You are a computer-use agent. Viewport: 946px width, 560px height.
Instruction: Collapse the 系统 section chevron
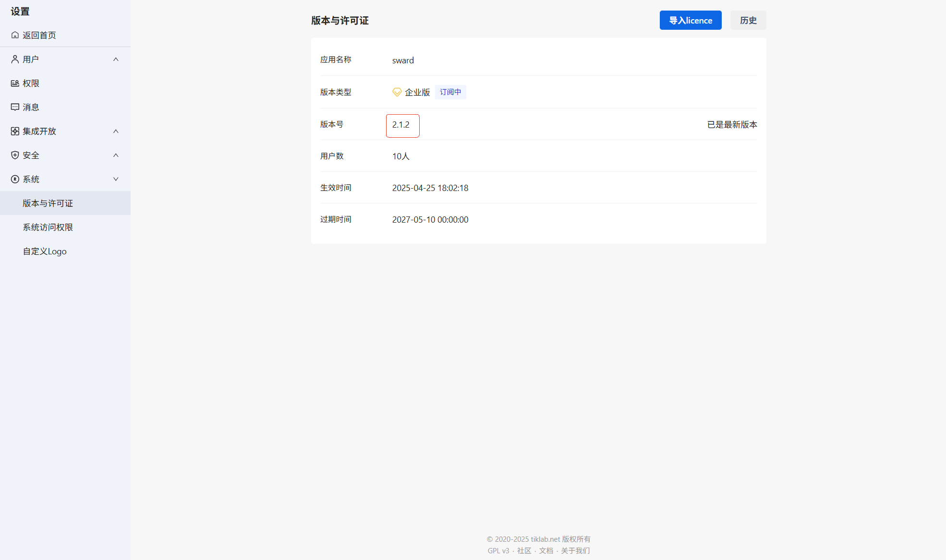coord(116,179)
